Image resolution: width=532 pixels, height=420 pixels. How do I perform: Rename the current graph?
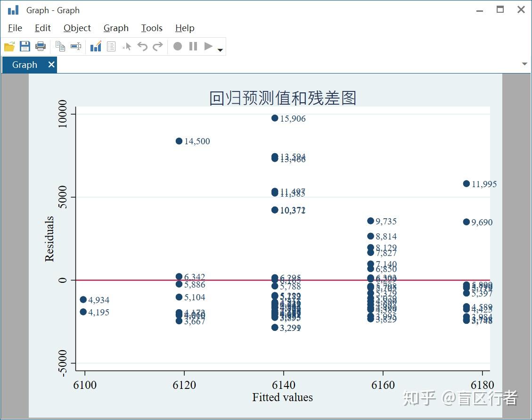[76, 46]
